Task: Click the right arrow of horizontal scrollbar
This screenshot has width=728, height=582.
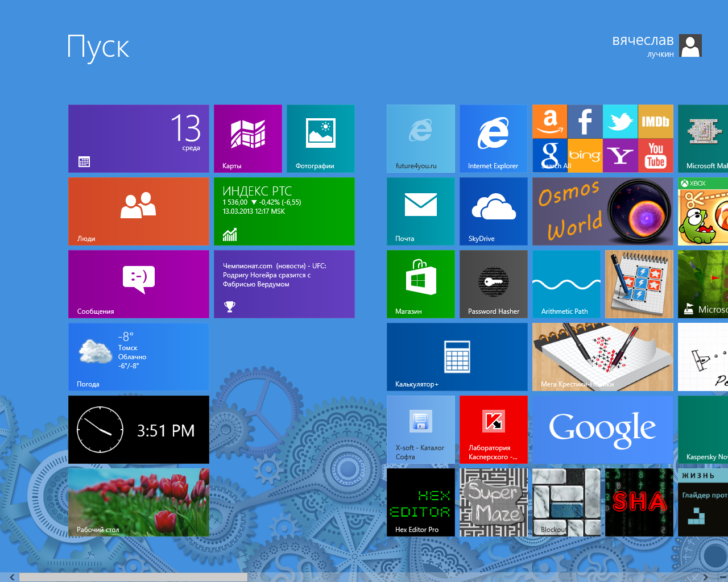Action: click(x=705, y=577)
